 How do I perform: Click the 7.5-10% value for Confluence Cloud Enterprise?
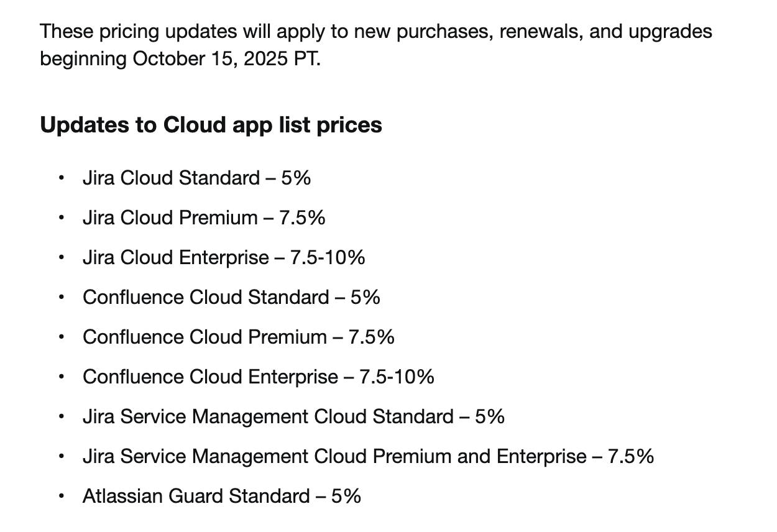(397, 377)
